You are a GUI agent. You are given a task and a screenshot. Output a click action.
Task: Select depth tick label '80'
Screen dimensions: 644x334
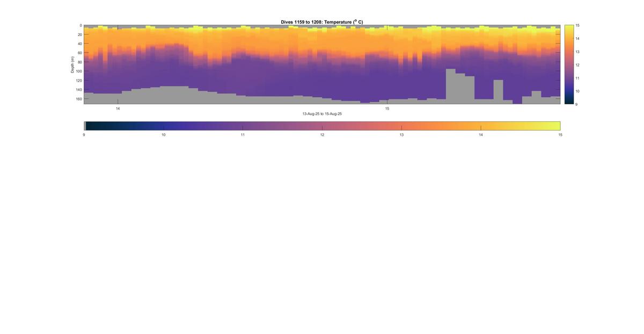79,62
